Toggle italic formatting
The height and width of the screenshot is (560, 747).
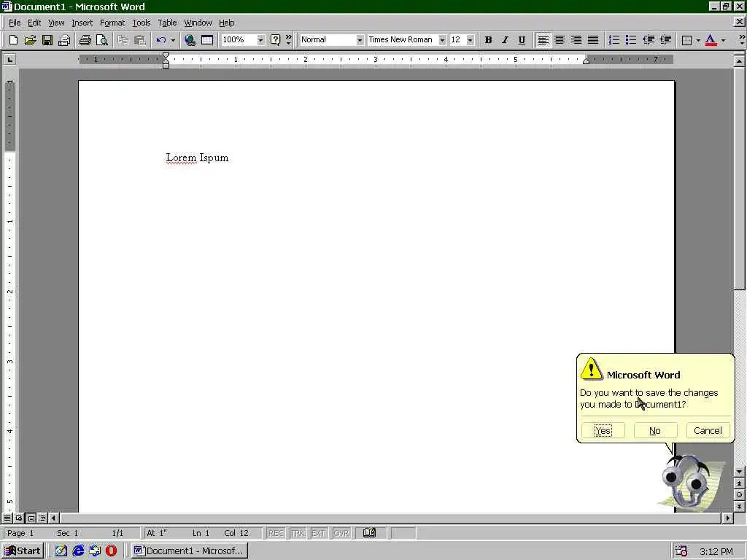coord(505,40)
